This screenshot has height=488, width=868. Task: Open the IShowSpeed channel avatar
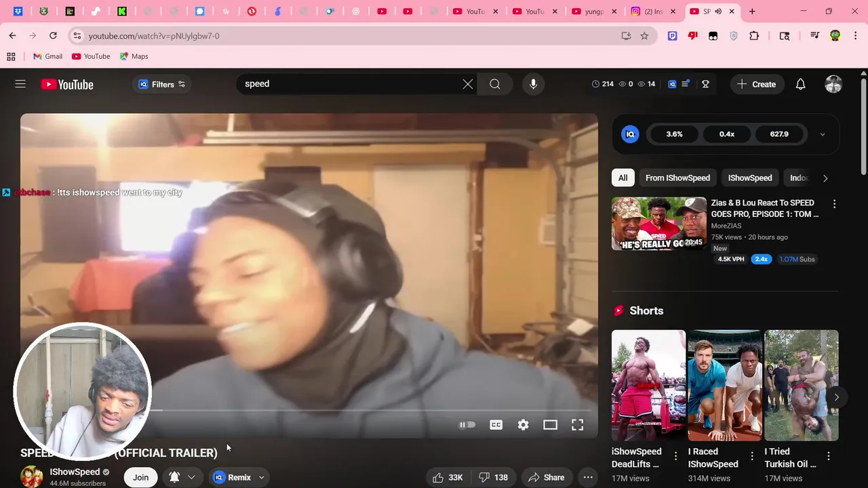pos(31,477)
